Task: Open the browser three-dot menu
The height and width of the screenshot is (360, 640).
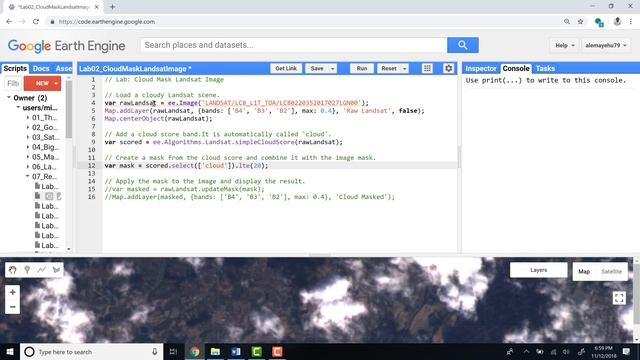Action: click(631, 22)
